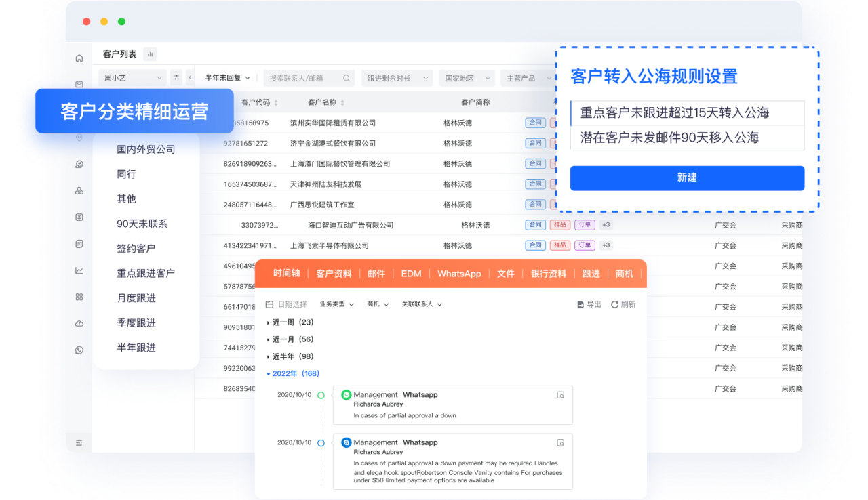This screenshot has width=868, height=500.
Task: Click the 搜索联系人/邮箱 search field
Action: [x=305, y=78]
